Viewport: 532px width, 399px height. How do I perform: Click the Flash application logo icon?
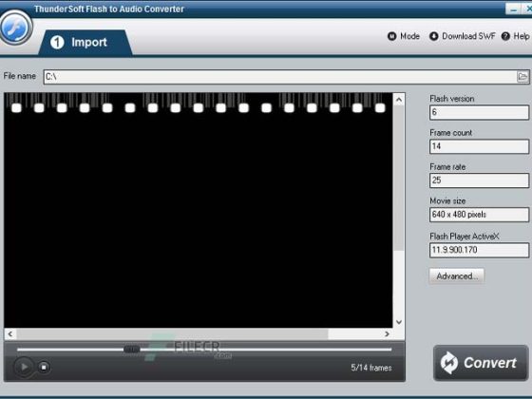point(15,28)
